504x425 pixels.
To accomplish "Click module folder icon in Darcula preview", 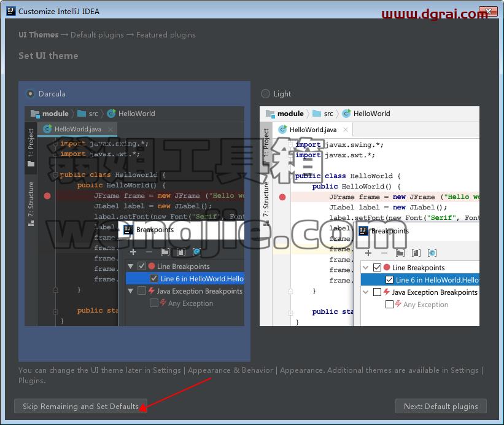I will point(35,114).
